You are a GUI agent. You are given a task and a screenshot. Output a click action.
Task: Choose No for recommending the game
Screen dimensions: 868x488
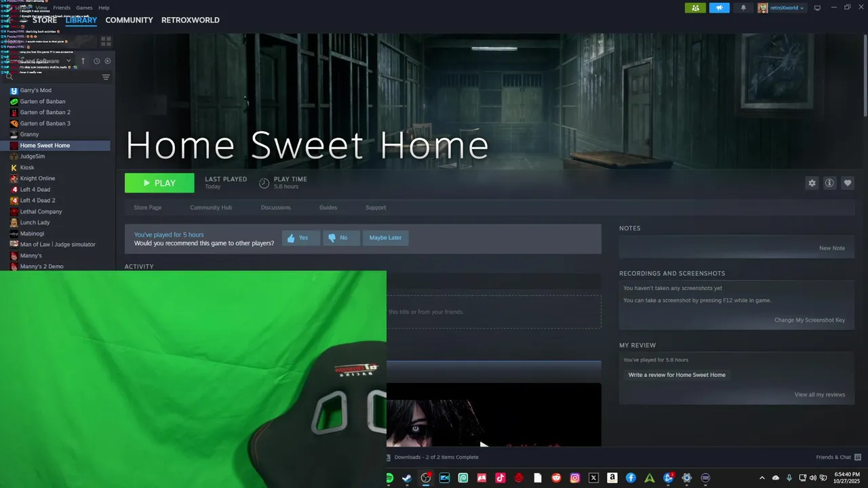[341, 238]
